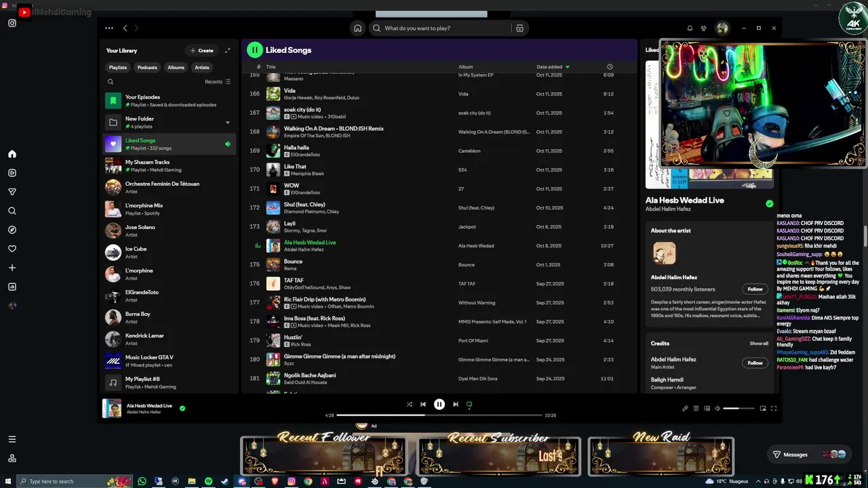Viewport: 868px width, 488px height.
Task: Follow Abdel Halim Hafez in Credits
Action: point(755,363)
